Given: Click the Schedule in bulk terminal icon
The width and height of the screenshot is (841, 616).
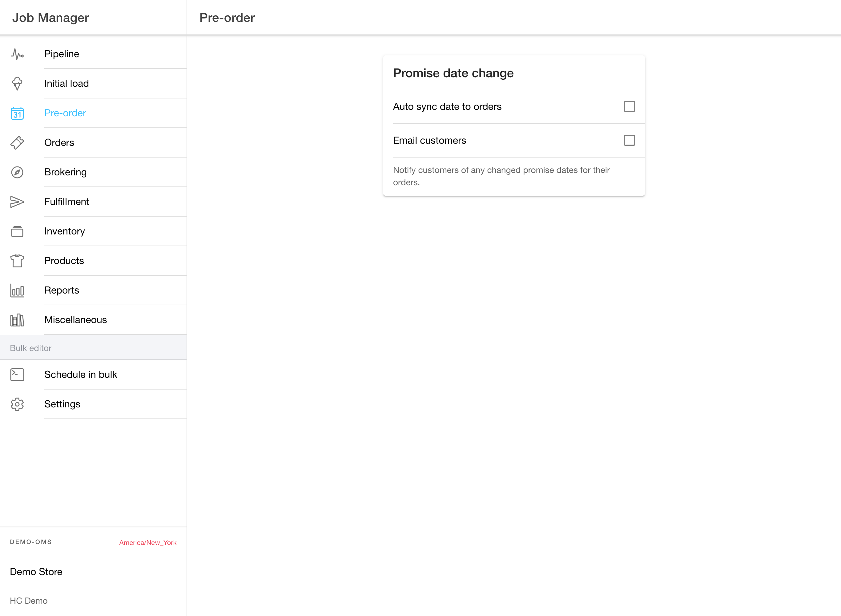Looking at the screenshot, I should pos(17,374).
